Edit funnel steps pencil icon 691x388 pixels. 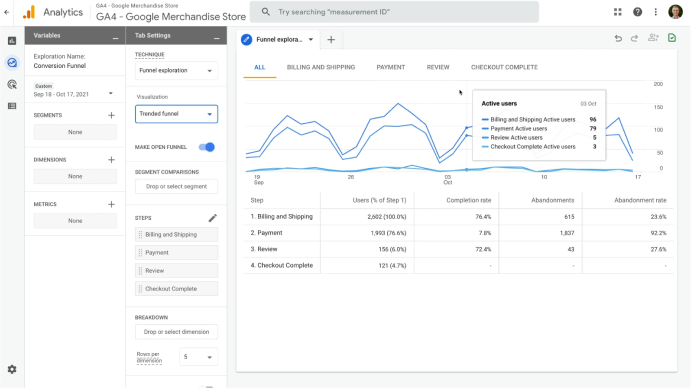click(x=212, y=218)
